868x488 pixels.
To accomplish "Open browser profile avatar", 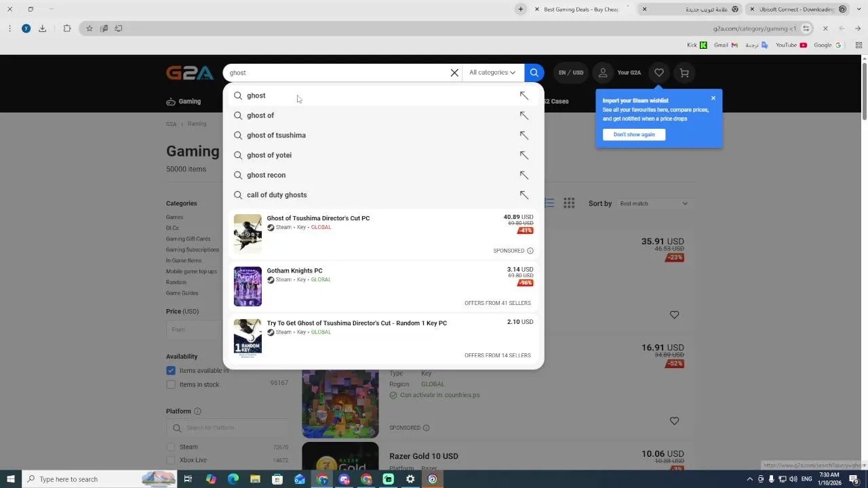I will 26,28.
